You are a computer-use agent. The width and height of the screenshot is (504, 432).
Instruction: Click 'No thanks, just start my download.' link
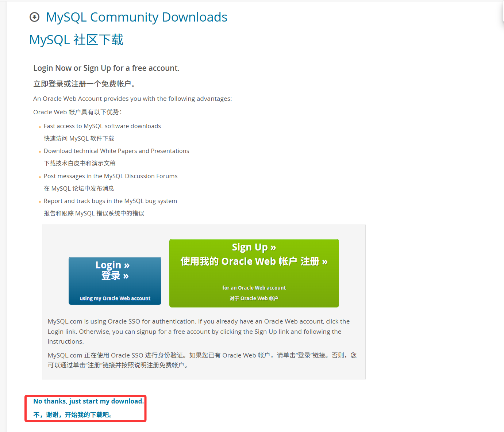pos(89,401)
